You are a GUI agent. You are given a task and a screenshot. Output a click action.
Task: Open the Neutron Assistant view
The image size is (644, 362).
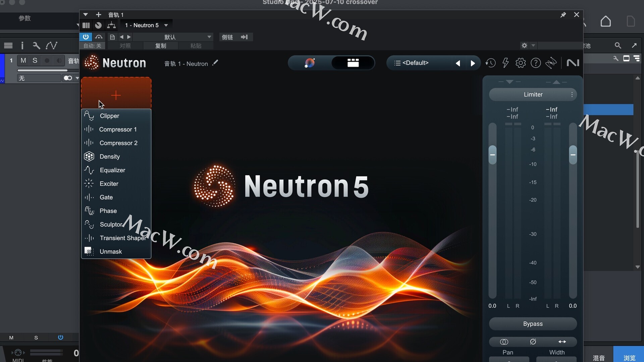point(310,63)
